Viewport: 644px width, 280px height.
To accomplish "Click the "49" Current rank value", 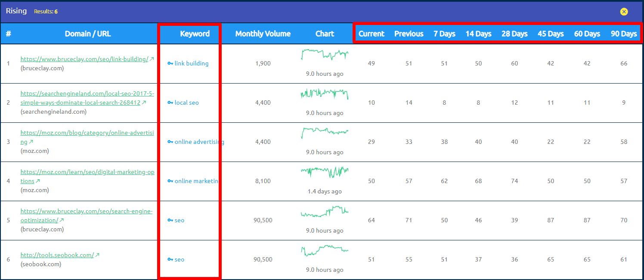I will point(372,63).
